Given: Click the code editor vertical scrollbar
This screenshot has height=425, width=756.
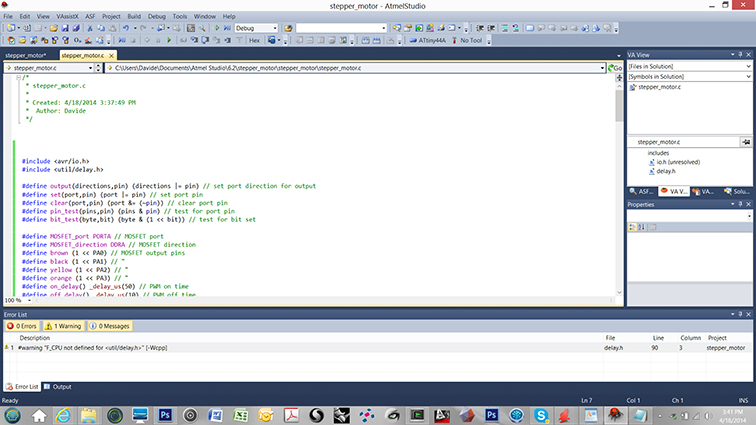Looking at the screenshot, I should pyautogui.click(x=619, y=106).
